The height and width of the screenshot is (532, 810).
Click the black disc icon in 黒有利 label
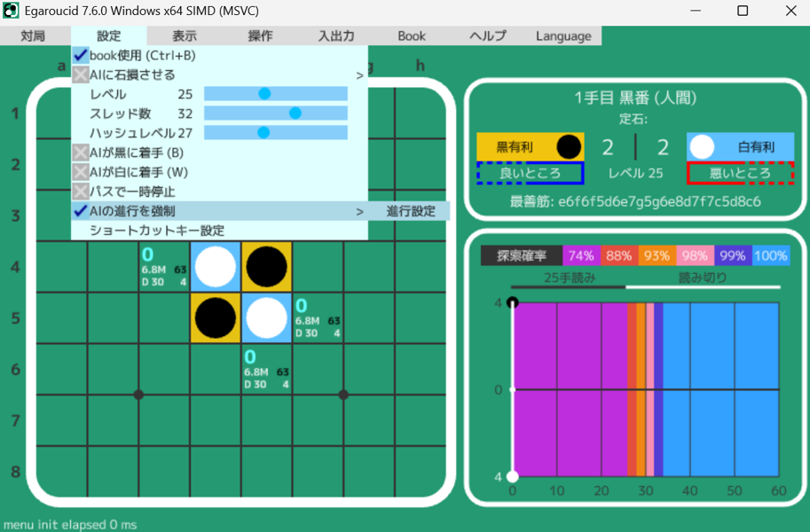point(569,147)
